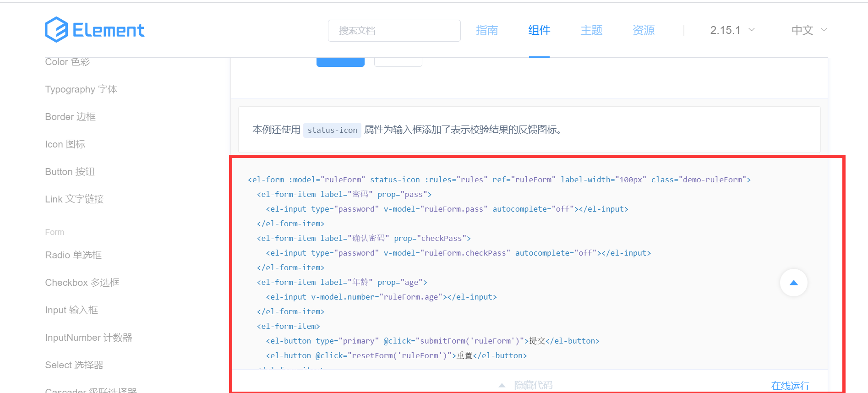Go to Color 色彩 in sidebar

pyautogui.click(x=67, y=62)
